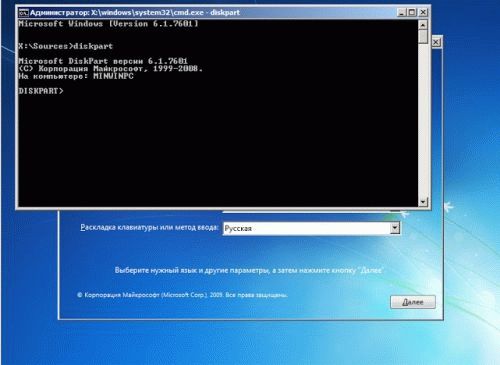Click the empty scrollbar track below thumb
This screenshot has width=500, height=365.
[423, 120]
